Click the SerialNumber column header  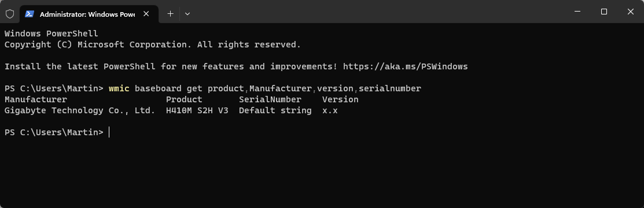click(x=270, y=99)
